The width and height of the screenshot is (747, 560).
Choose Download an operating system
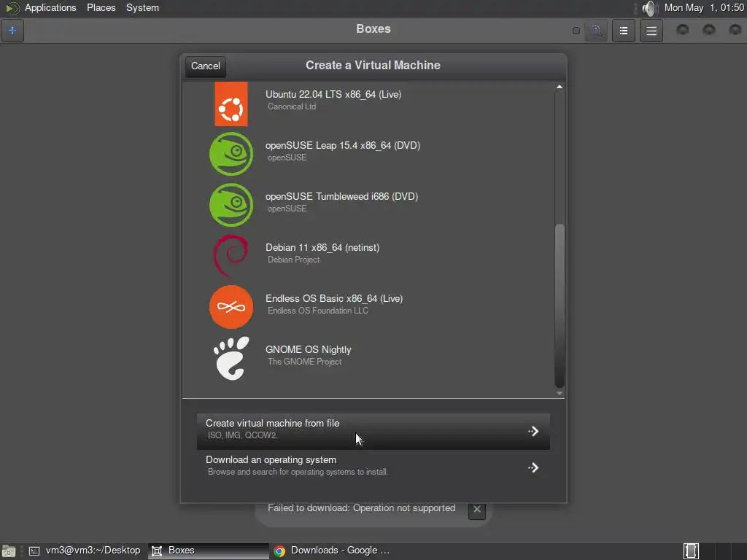coord(373,467)
